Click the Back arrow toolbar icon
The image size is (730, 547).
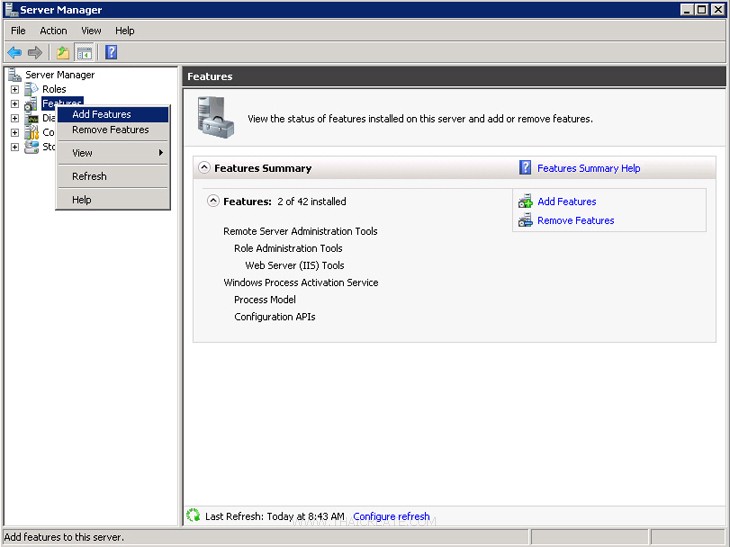pos(14,53)
